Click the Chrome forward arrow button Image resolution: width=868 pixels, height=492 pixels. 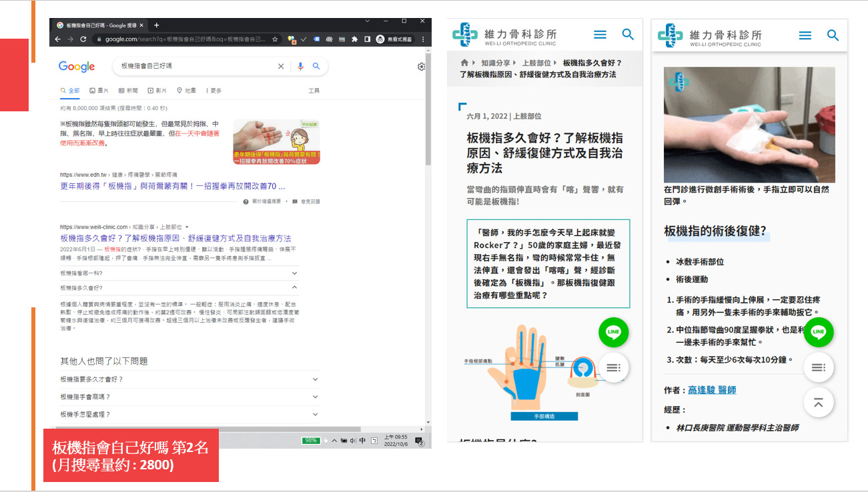pos(71,39)
